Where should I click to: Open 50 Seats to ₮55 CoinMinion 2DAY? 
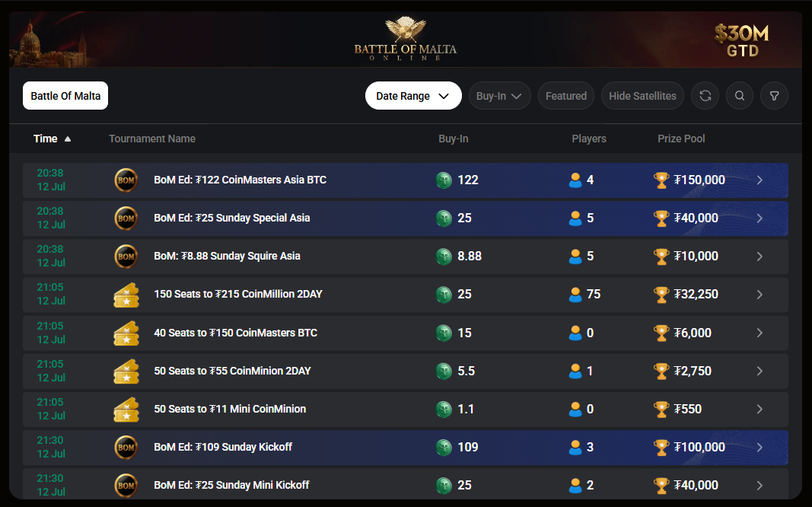[x=406, y=371]
